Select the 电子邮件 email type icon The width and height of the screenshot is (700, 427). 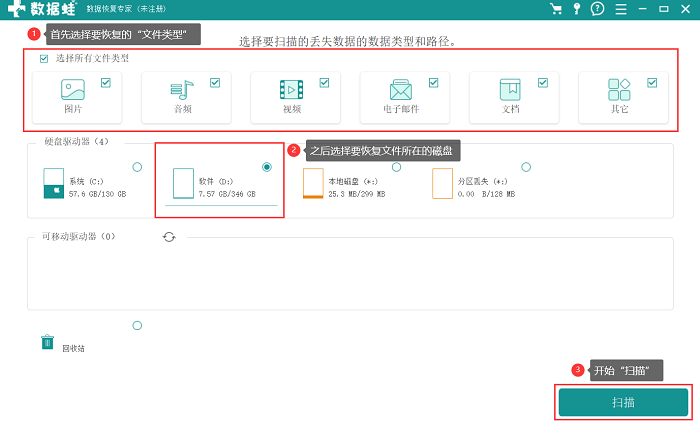tap(401, 90)
